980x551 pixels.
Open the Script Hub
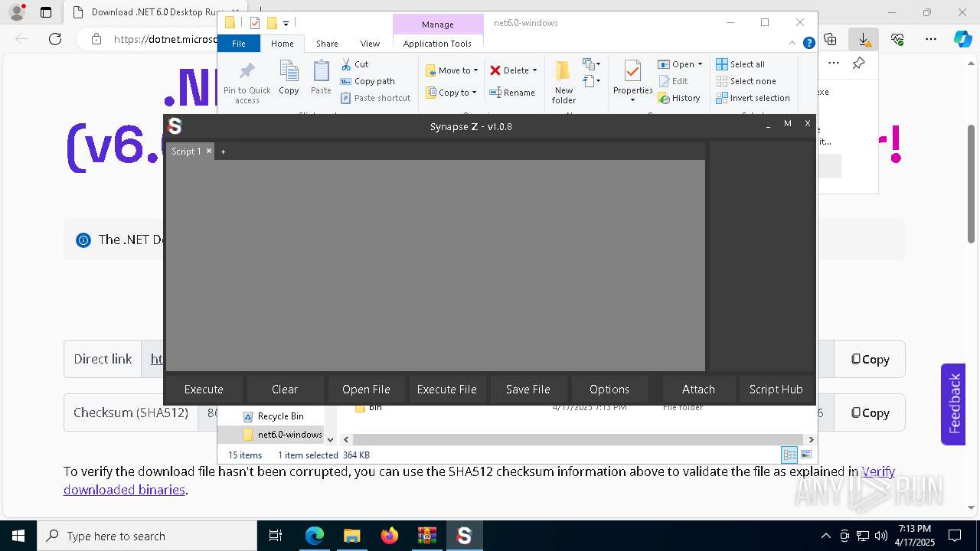pos(776,390)
